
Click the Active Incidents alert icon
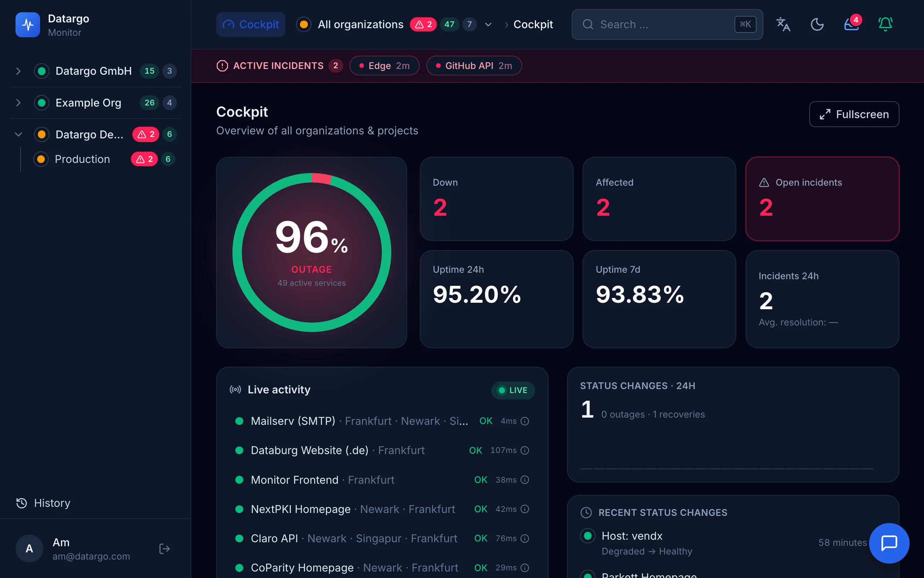[x=222, y=66]
